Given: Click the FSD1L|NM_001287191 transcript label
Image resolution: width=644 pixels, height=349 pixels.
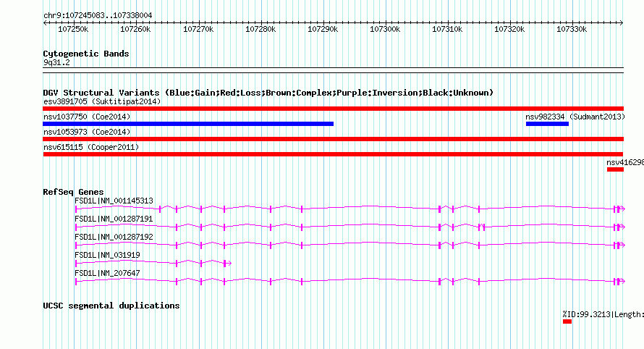Looking at the screenshot, I should tap(114, 219).
